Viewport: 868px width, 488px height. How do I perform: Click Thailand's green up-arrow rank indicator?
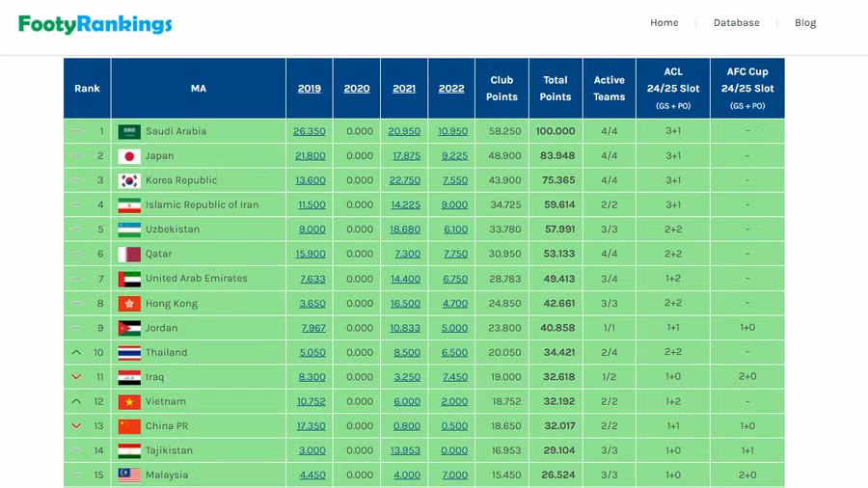click(x=76, y=353)
